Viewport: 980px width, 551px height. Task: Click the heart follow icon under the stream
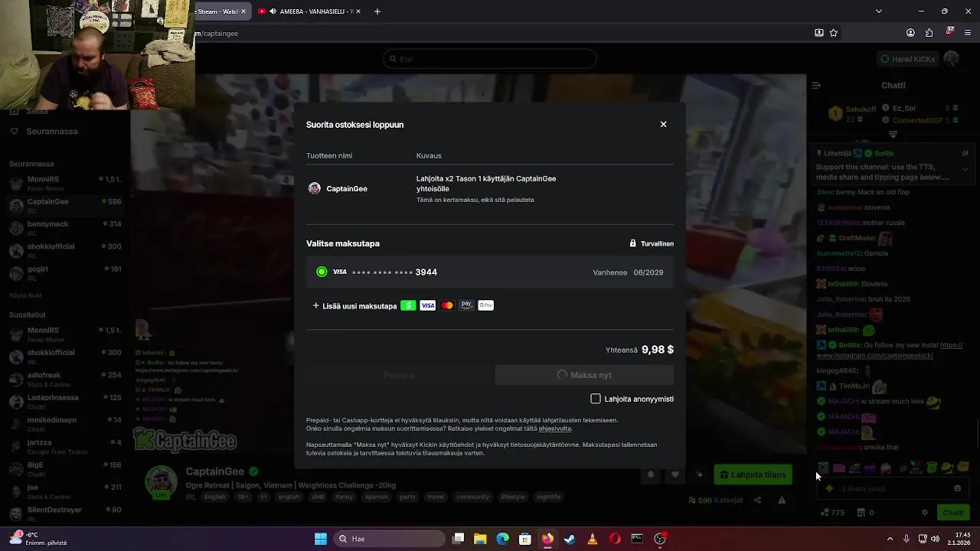coord(675,474)
